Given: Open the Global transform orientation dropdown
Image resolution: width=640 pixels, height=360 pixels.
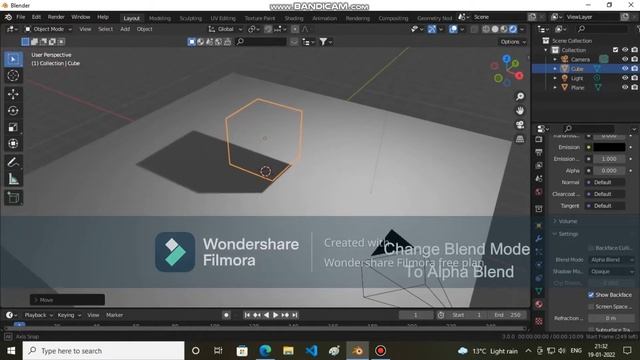Looking at the screenshot, I should point(225,29).
